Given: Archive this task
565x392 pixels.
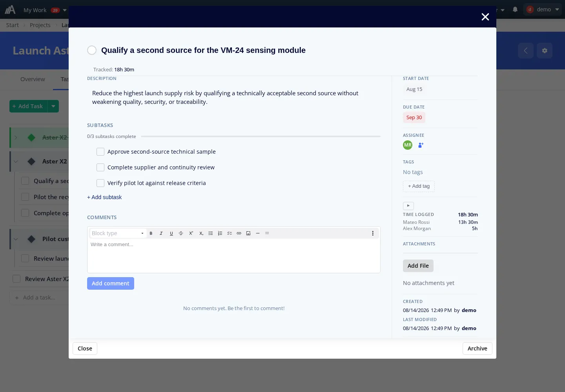Looking at the screenshot, I should pyautogui.click(x=478, y=348).
